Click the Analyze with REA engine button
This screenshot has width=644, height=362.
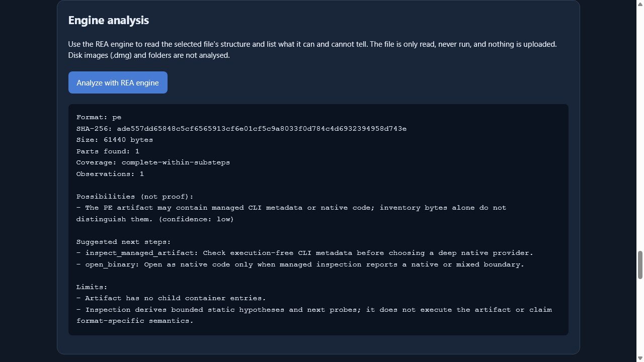[x=118, y=82]
